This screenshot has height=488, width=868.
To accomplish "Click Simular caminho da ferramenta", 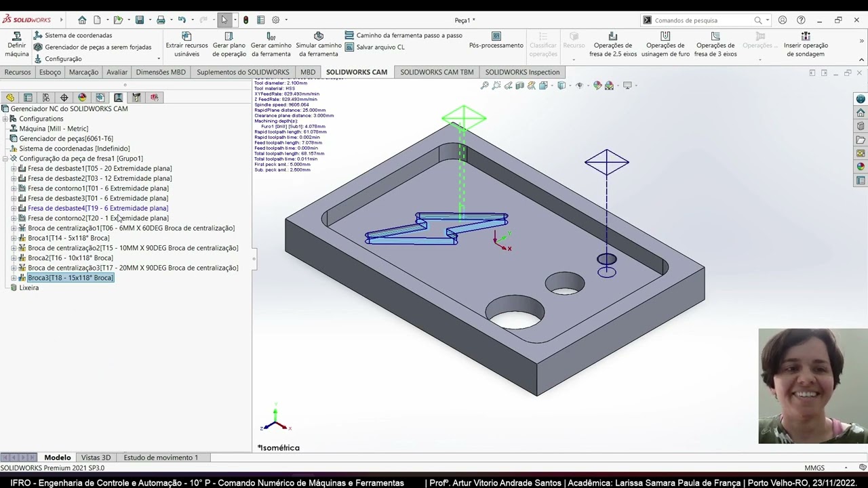I will click(x=319, y=45).
